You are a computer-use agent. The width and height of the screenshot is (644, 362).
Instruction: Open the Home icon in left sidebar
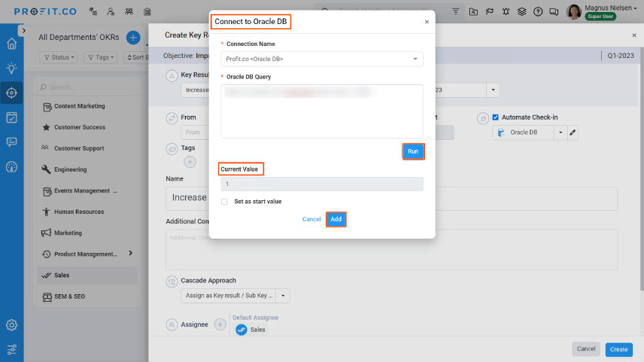pos(11,43)
